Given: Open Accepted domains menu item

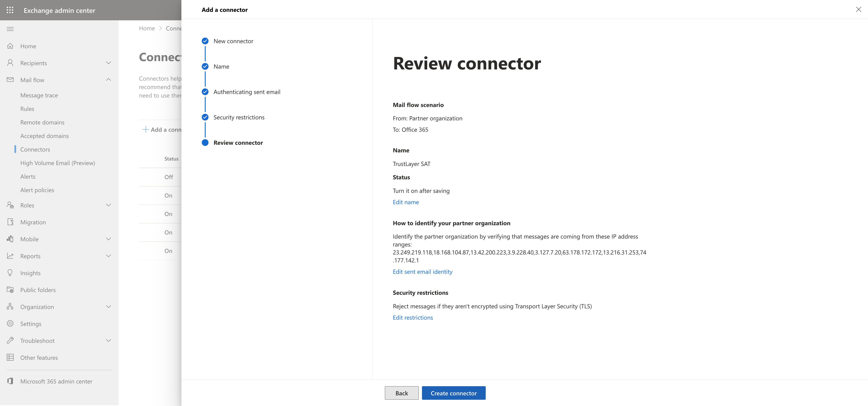Looking at the screenshot, I should [44, 136].
